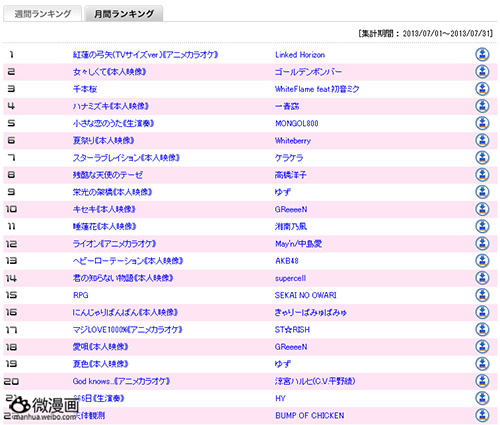Open song RPG
The image size is (500, 425).
[x=80, y=295]
